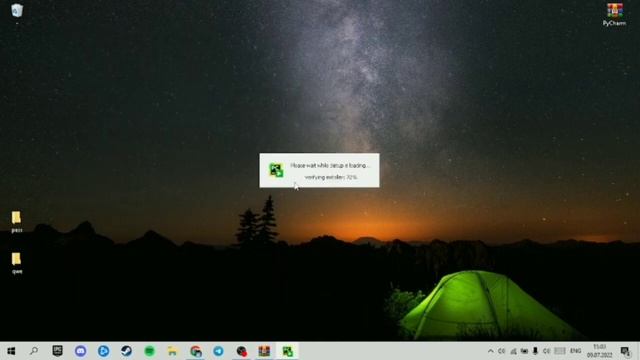Open Telegram from the taskbar

coord(218,351)
